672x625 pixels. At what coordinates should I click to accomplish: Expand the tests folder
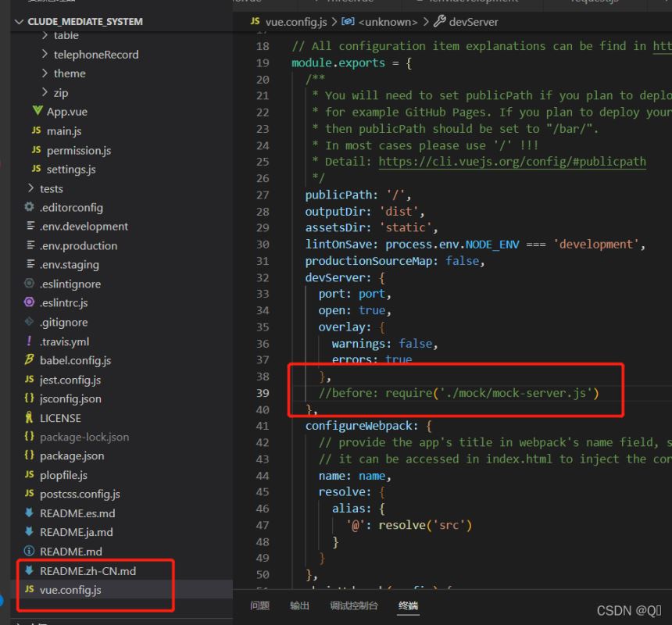click(30, 188)
